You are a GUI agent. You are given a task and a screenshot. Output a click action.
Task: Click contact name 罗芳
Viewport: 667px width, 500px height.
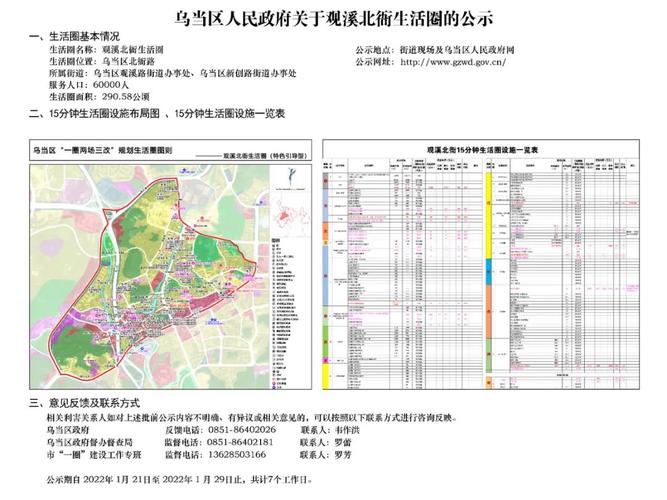[343, 454]
